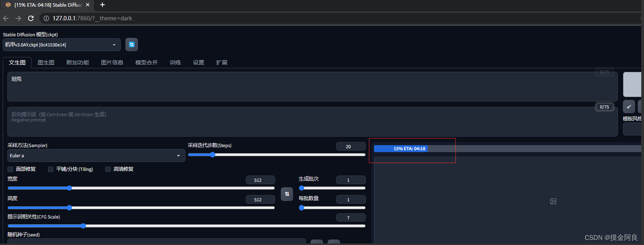Viewport: 644px width, 245px height.
Task: Refresh the Stable Diffusion checkpoint list
Action: [132, 44]
